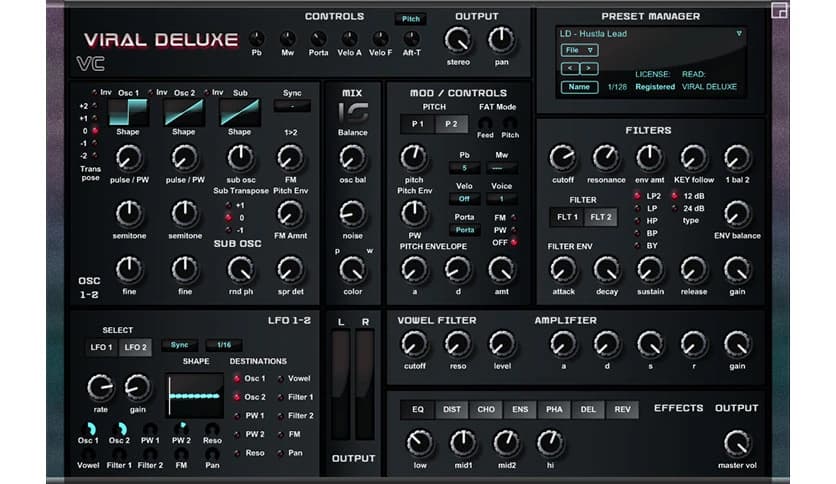The width and height of the screenshot is (836, 484).
Task: Click the noise knob in Mix section
Action: pyautogui.click(x=352, y=214)
